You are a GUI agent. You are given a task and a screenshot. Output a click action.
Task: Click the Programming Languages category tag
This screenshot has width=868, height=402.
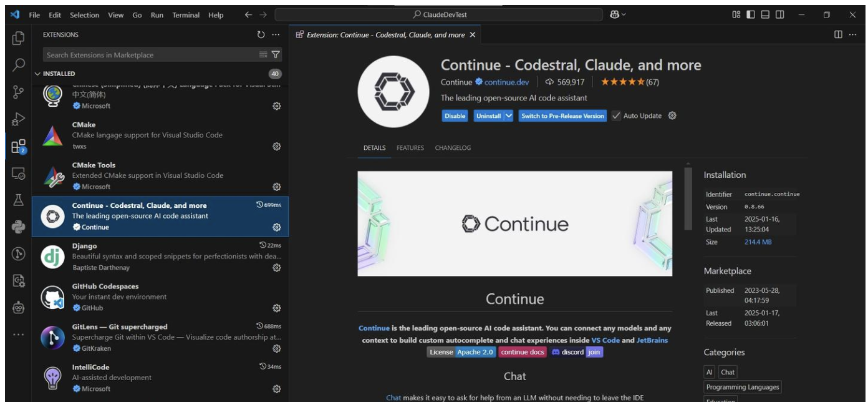point(743,387)
